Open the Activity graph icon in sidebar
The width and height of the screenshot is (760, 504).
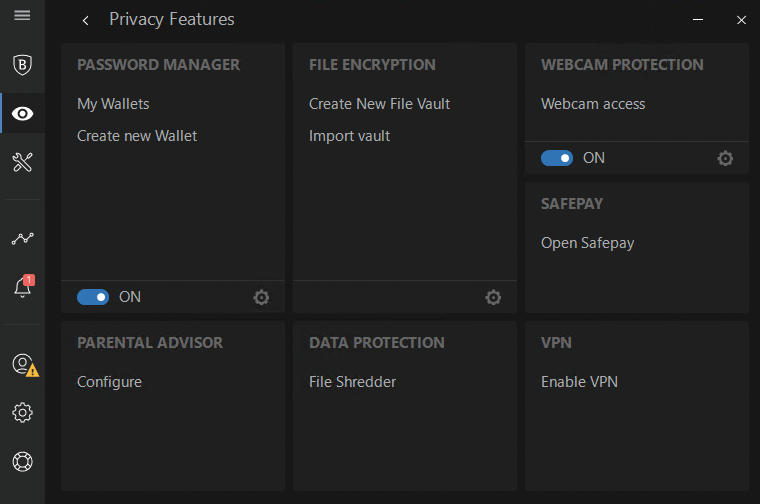22,238
